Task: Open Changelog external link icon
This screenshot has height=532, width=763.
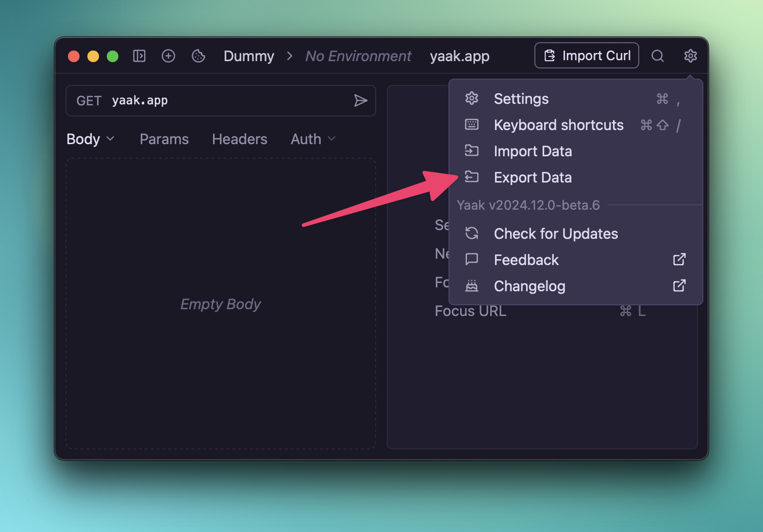Action: pyautogui.click(x=679, y=286)
